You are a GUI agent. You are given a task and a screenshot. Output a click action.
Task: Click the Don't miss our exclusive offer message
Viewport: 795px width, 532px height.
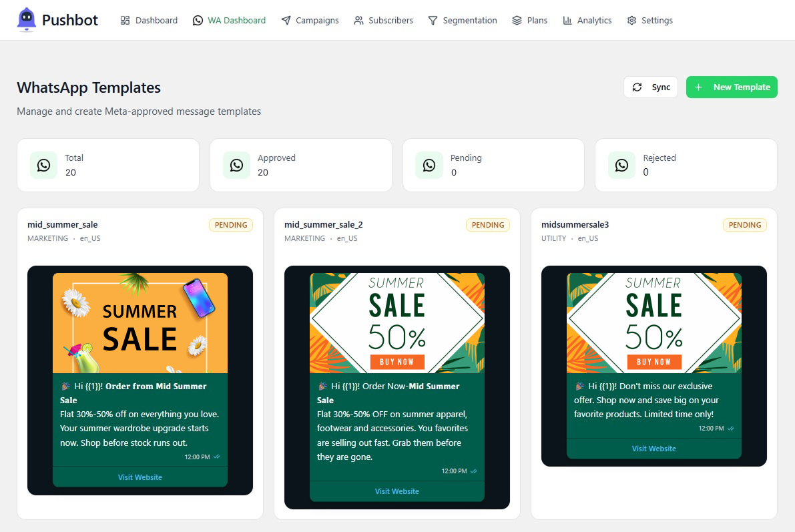[646, 400]
